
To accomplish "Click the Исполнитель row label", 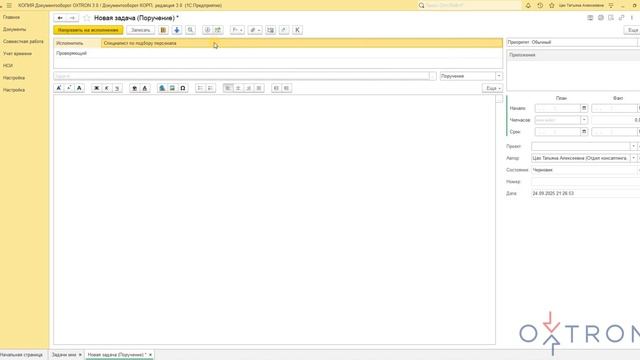I will tap(69, 43).
